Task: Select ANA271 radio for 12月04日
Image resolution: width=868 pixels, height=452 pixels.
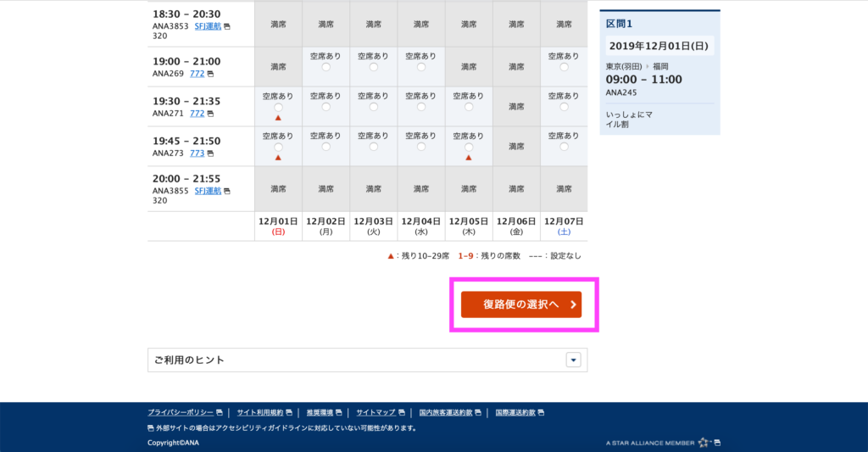Action: tap(421, 107)
